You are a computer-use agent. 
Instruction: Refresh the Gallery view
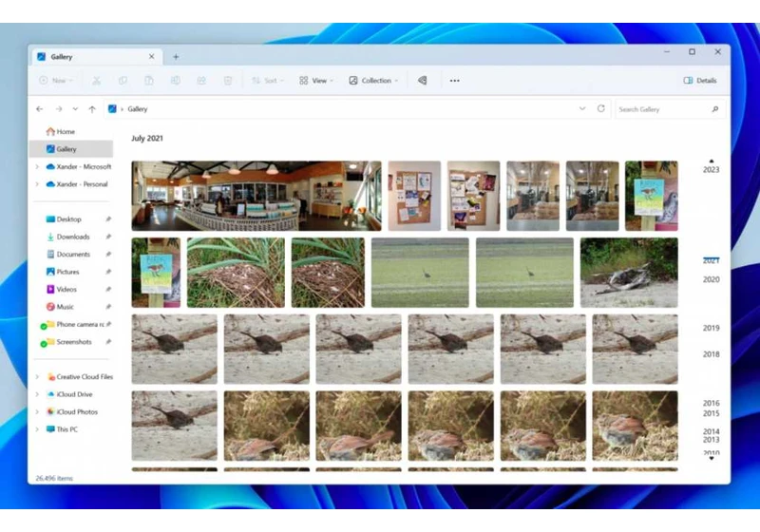[x=601, y=108]
